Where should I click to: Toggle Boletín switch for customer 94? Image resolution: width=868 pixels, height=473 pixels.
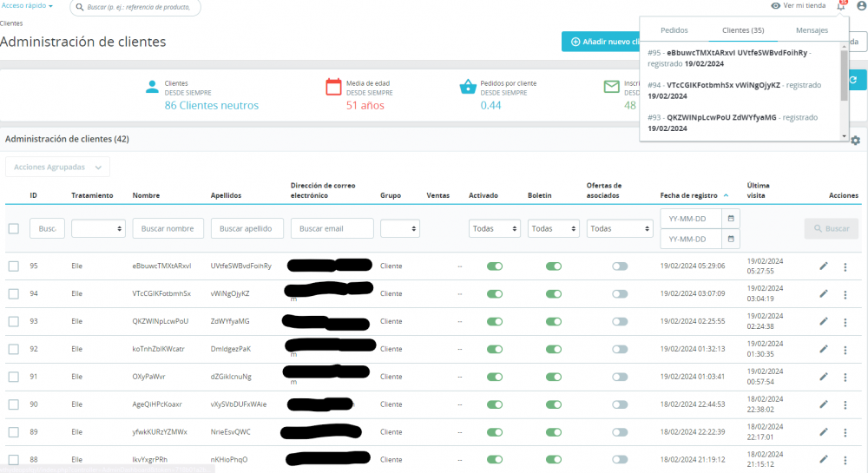coord(554,293)
